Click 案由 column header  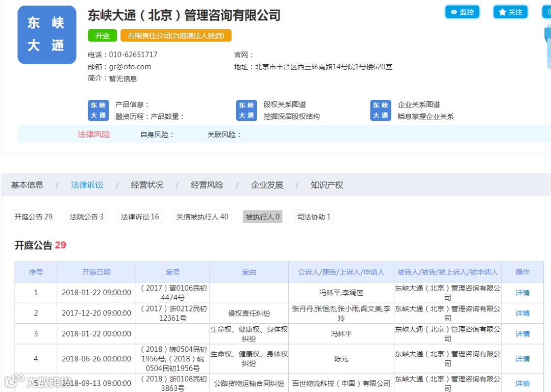(249, 272)
